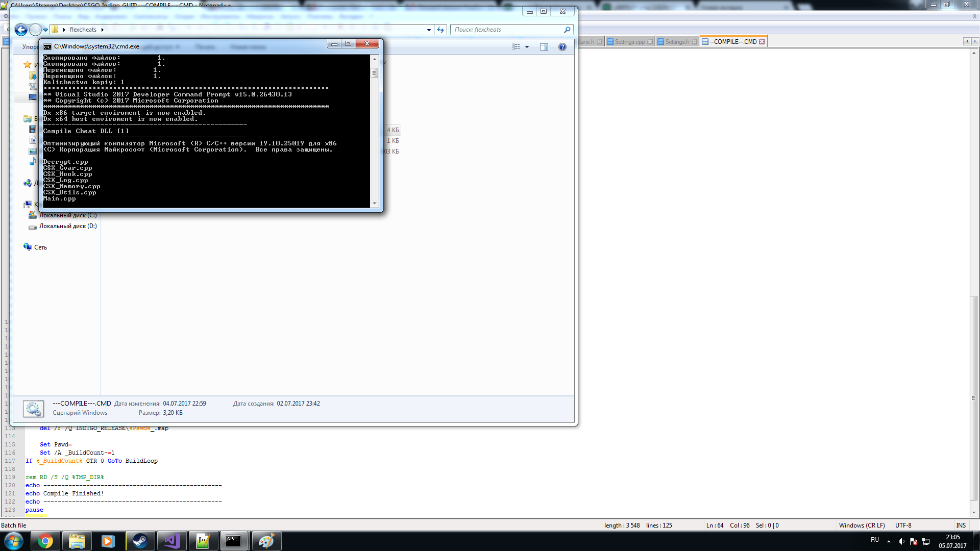Select Локальный диск (C:) in navigation pane
The image size is (980, 551).
[68, 215]
